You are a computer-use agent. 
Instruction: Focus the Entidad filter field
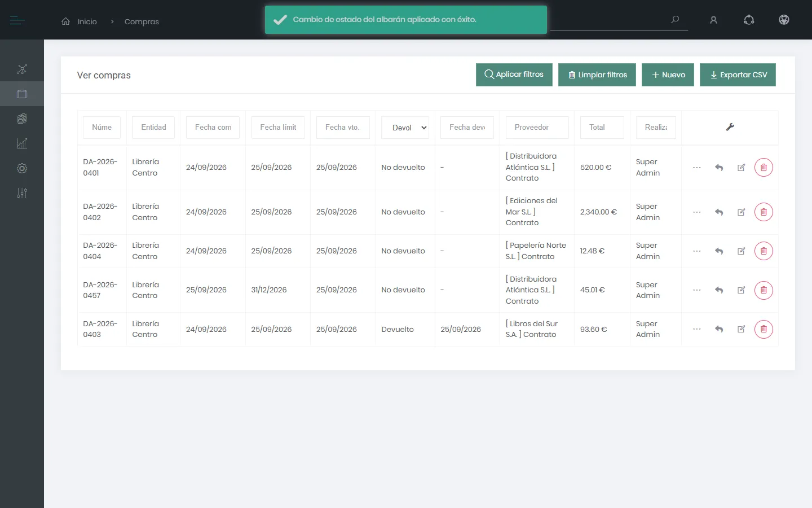click(x=153, y=128)
